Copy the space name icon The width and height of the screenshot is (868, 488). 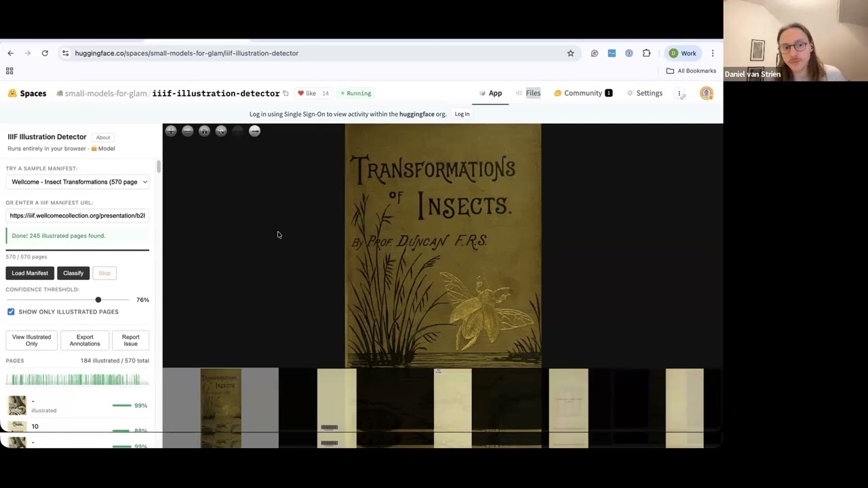(285, 93)
